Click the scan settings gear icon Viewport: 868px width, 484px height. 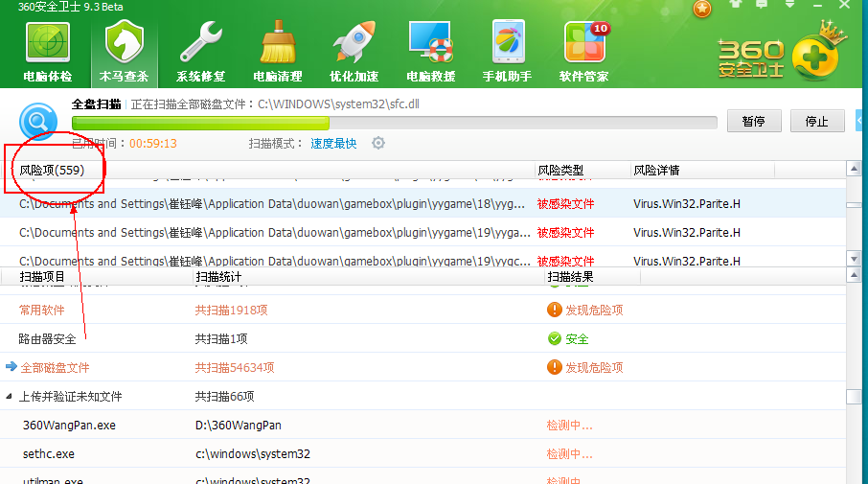tap(378, 143)
